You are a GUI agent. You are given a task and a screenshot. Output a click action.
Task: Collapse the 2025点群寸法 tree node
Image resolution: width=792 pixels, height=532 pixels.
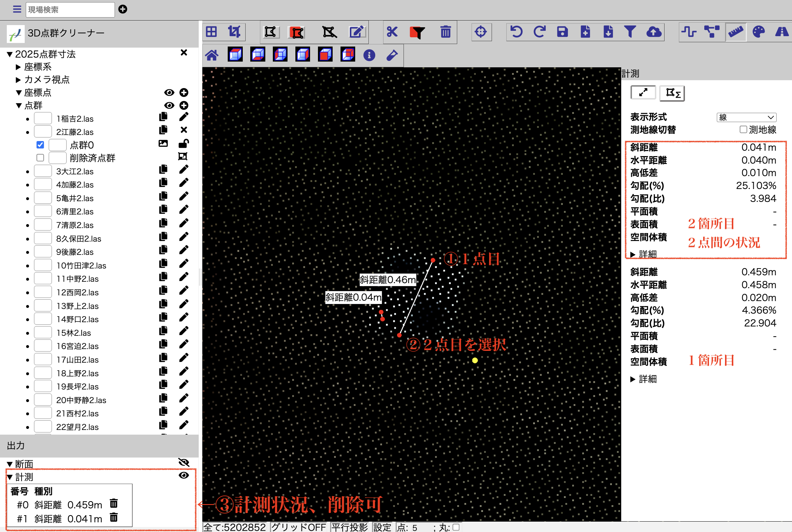(10, 54)
